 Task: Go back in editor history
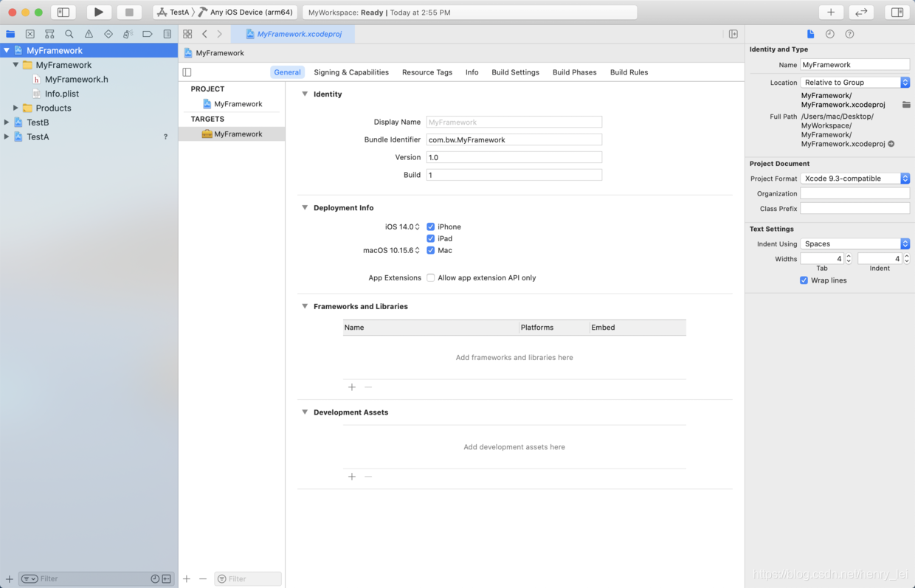tap(204, 34)
